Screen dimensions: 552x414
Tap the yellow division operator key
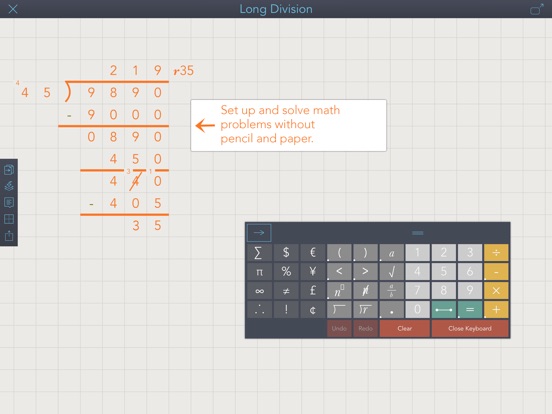(496, 252)
